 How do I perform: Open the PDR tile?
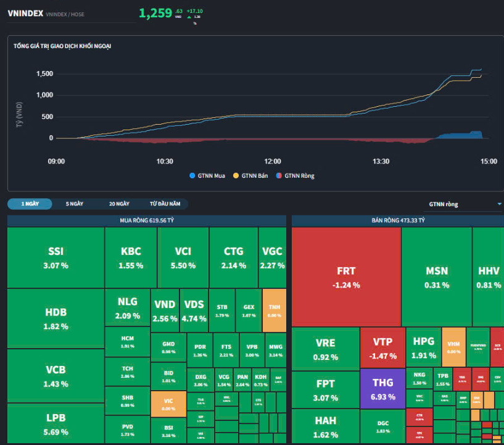point(200,351)
